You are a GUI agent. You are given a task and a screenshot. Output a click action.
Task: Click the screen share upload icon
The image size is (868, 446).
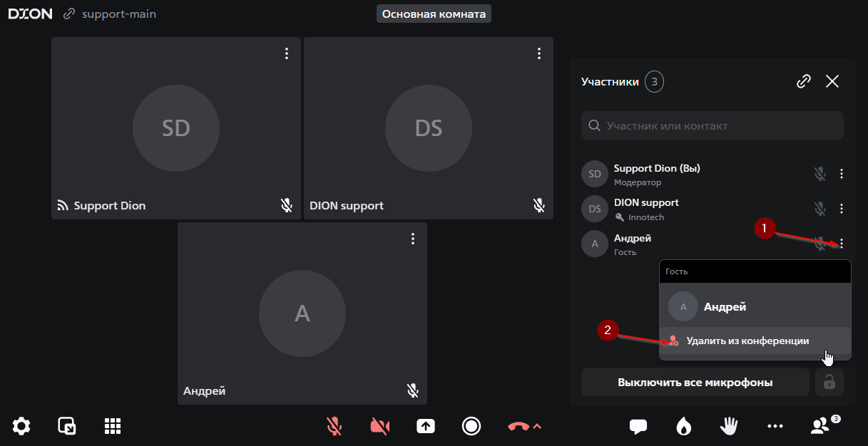tap(426, 426)
